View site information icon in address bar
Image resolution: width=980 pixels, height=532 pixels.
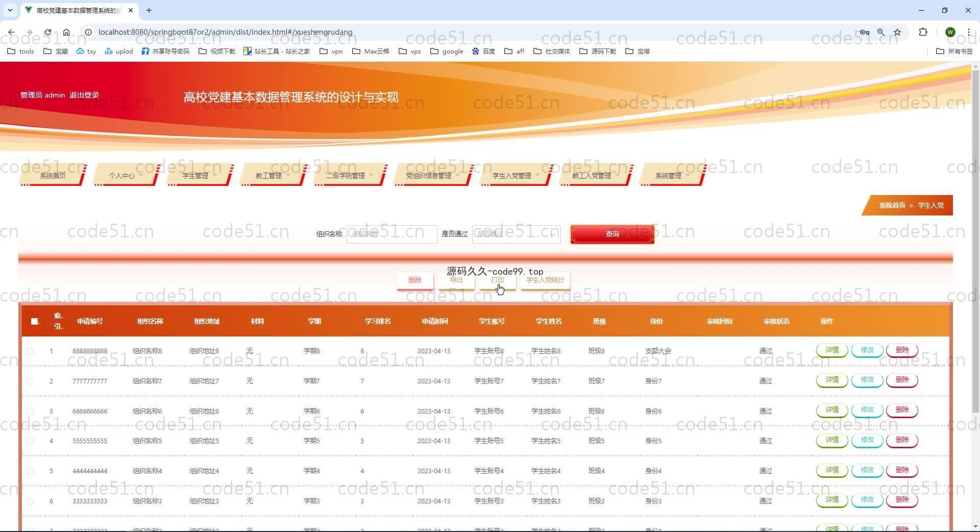coord(88,32)
